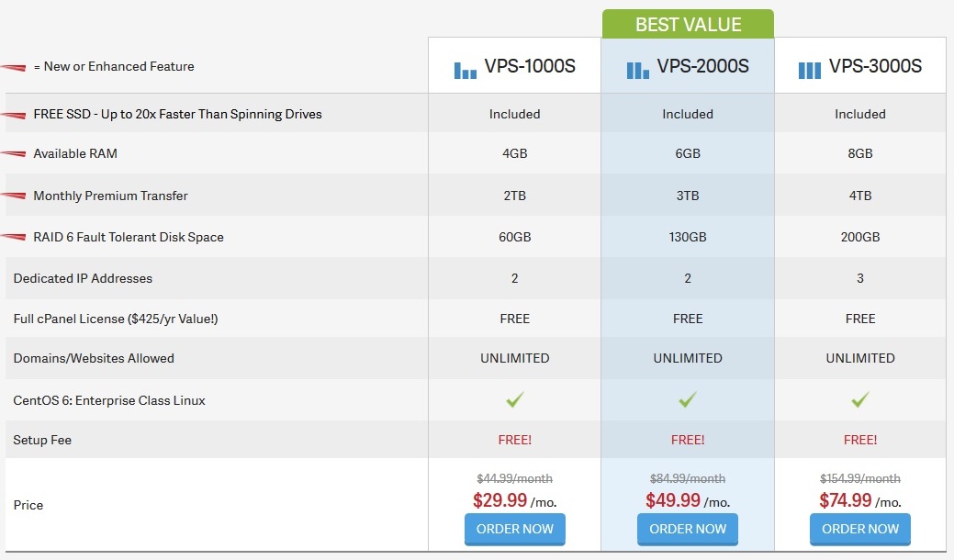
Task: Click the Full cPanel License feature label
Action: pyautogui.click(x=116, y=319)
